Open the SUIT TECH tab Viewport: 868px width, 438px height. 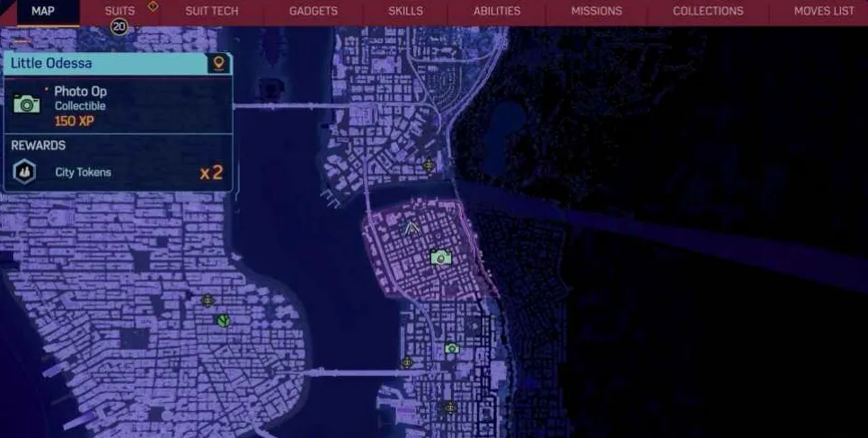[211, 11]
